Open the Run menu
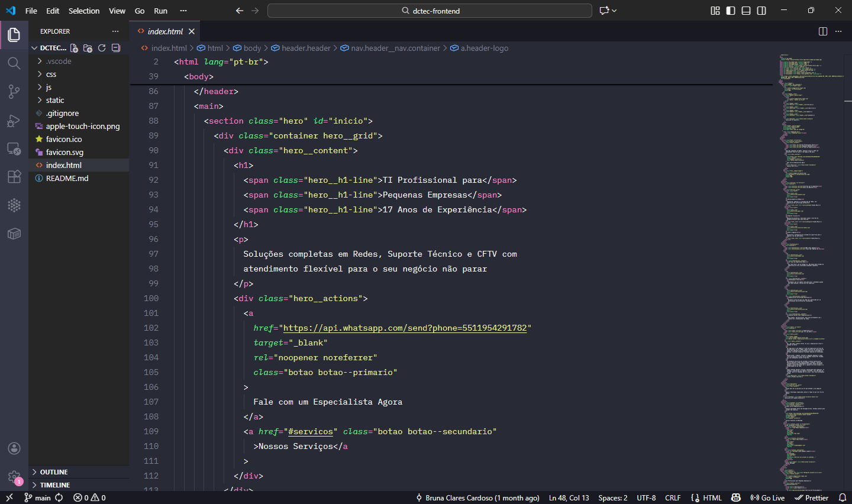This screenshot has height=504, width=852. click(160, 10)
